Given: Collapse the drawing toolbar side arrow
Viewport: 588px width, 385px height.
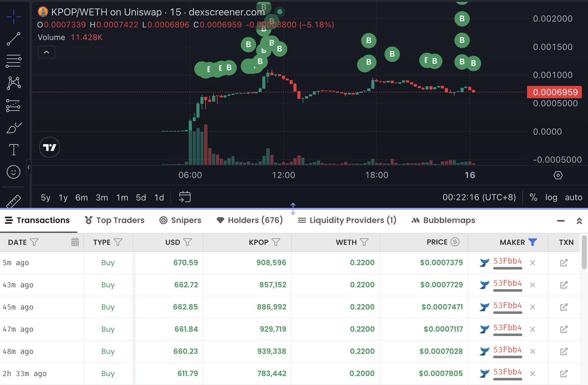Looking at the screenshot, I should pos(28,167).
